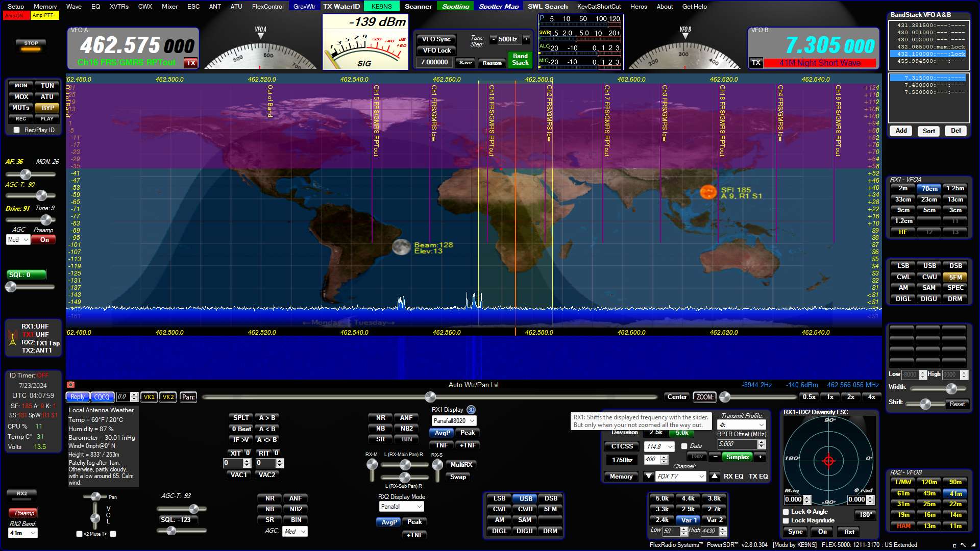Open the RX2 Band 41m dropdown
The height and width of the screenshot is (551, 980).
(23, 533)
